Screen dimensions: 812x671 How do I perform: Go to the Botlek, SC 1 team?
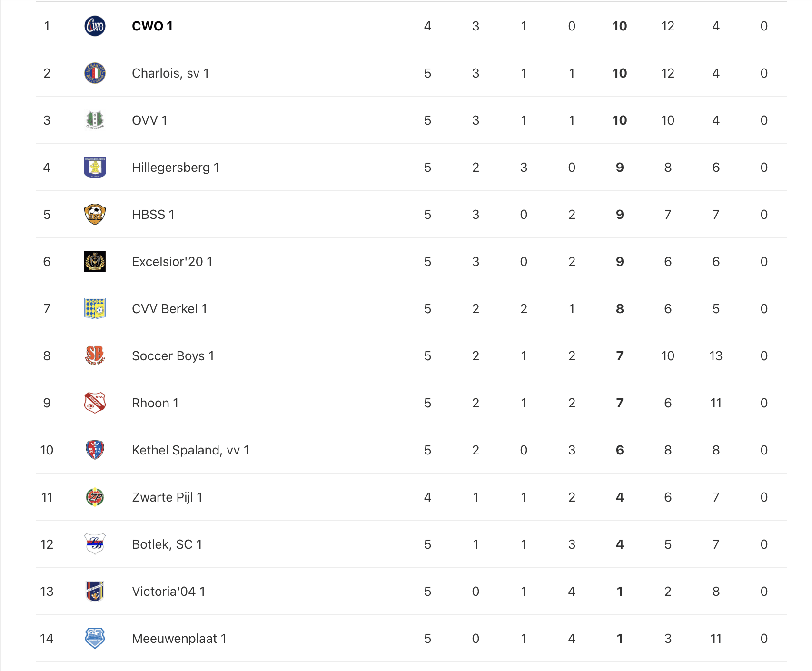(167, 544)
